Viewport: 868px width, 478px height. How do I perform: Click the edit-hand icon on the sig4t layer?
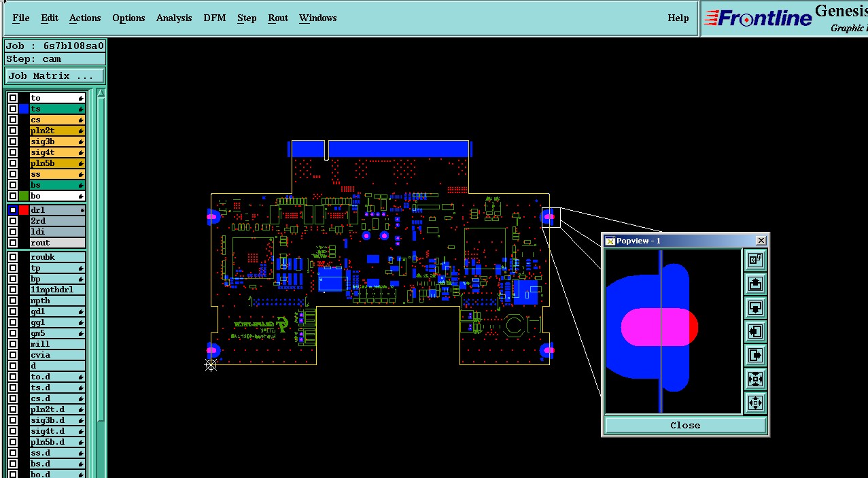point(81,152)
